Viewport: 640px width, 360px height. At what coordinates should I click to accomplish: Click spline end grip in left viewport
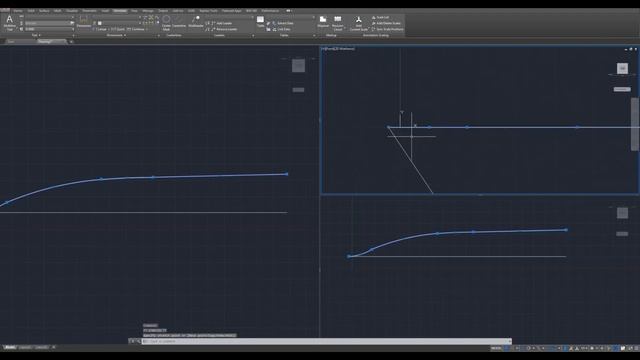click(x=287, y=174)
